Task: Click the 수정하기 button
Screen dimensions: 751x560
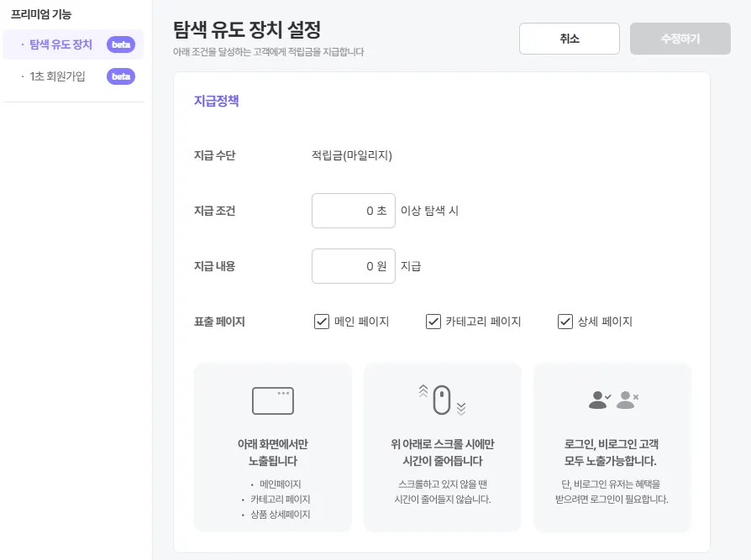Action: click(x=680, y=39)
